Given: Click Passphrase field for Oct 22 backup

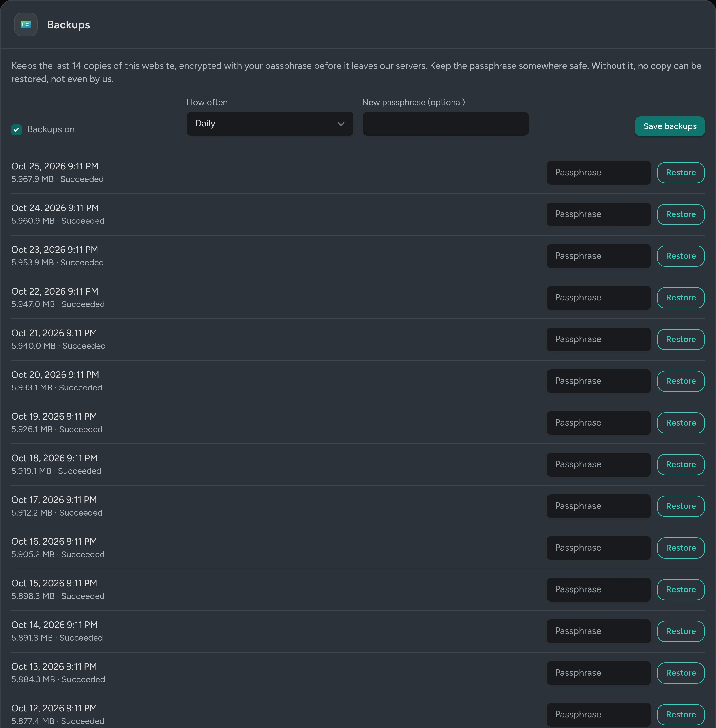Looking at the screenshot, I should tap(599, 298).
